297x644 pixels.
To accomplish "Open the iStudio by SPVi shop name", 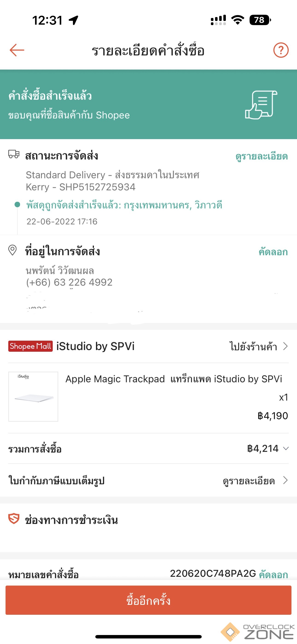I will point(95,346).
